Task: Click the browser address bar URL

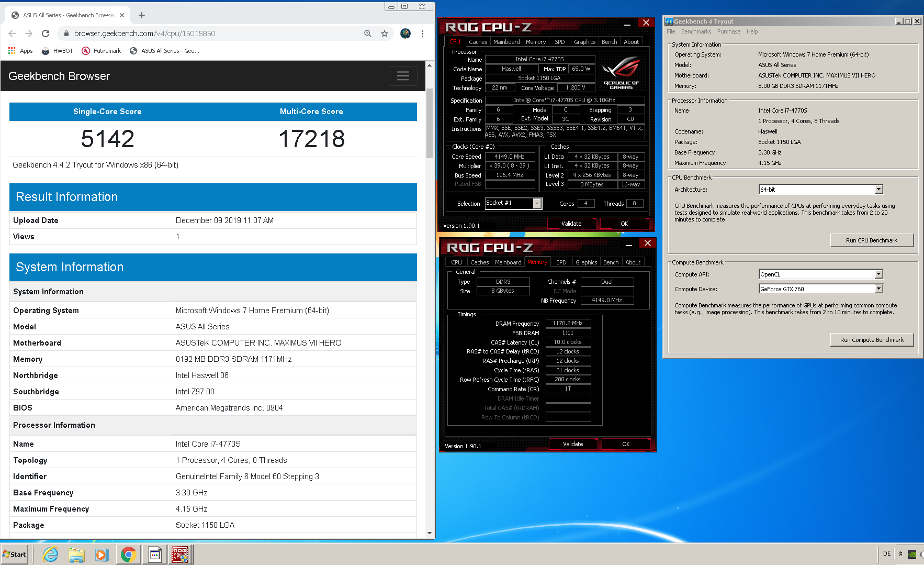Action: [144, 34]
